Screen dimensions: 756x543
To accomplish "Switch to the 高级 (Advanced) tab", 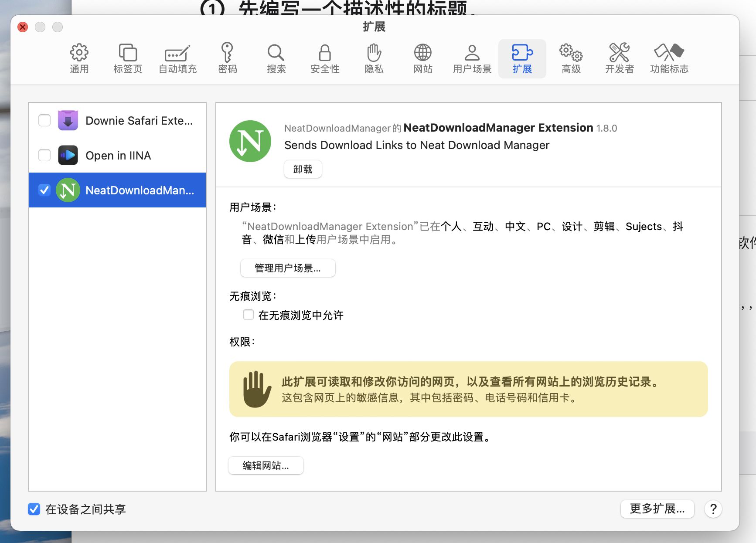I will 571,58.
